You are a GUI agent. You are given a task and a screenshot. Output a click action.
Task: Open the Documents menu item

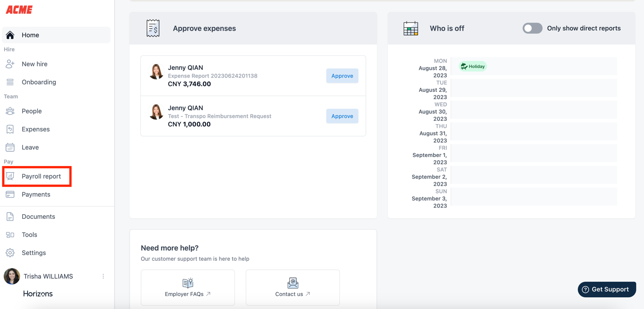38,217
